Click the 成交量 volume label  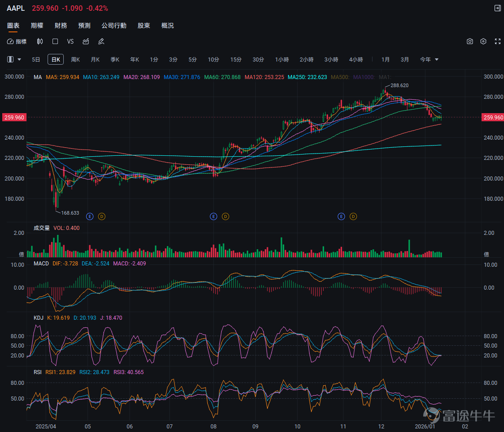41,228
